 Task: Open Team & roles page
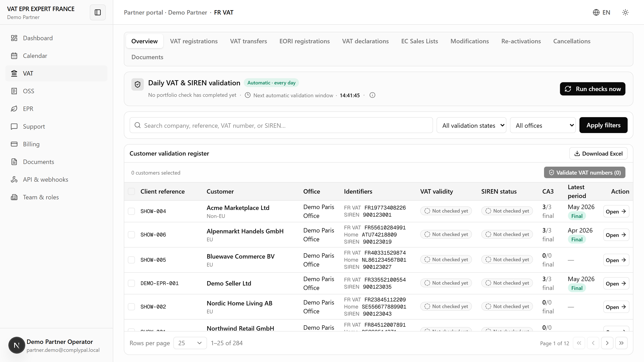[x=56, y=197]
